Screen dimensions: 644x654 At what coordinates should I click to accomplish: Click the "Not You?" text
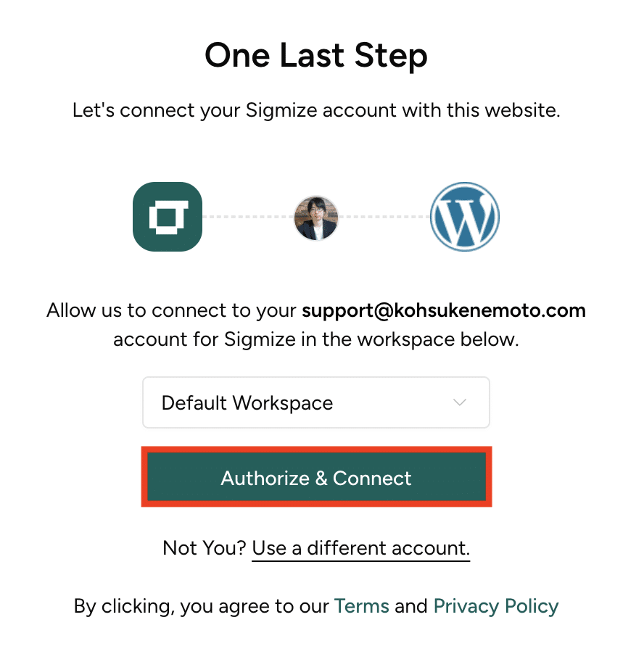[x=205, y=547]
